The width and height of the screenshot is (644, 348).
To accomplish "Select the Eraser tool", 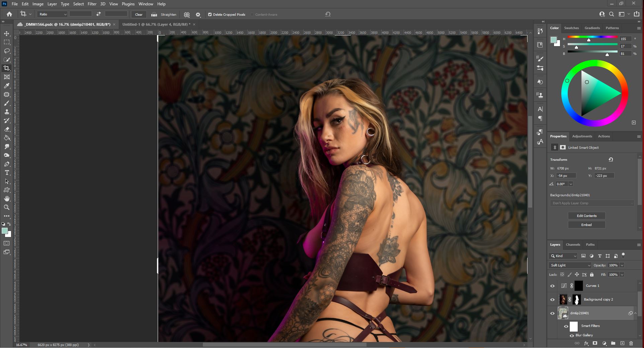I will (7, 129).
